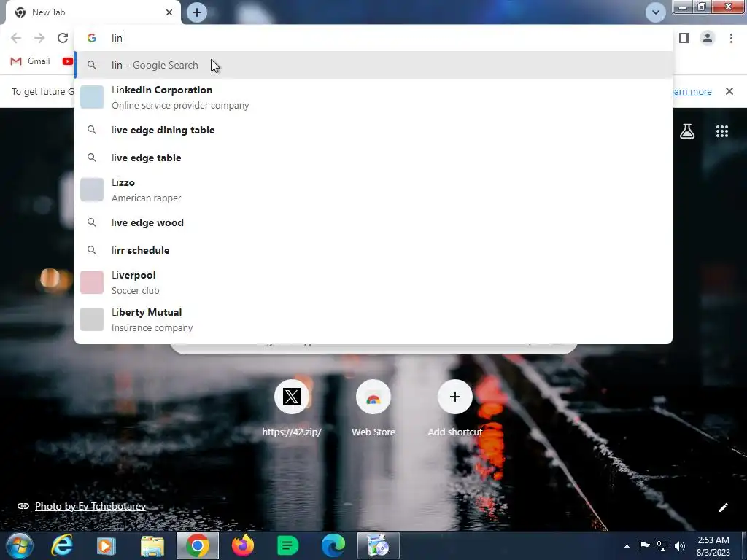Screen dimensions: 747x560
Task: Open a new tab with plus button
Action: (197, 12)
